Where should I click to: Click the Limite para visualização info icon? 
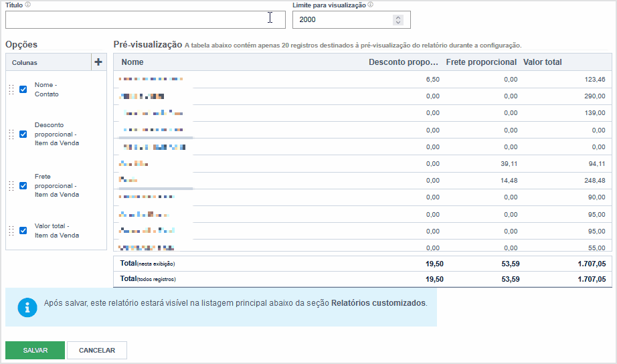click(x=370, y=5)
